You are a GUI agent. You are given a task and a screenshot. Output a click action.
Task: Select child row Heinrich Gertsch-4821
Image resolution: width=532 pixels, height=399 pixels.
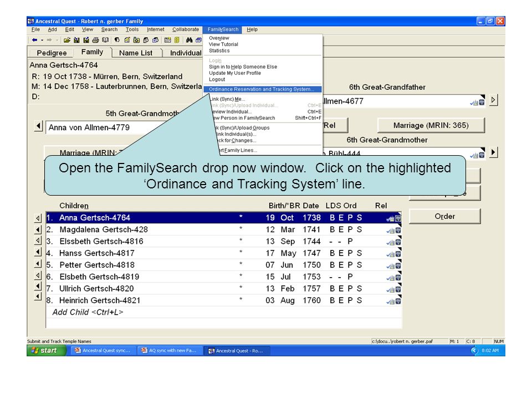pos(223,300)
